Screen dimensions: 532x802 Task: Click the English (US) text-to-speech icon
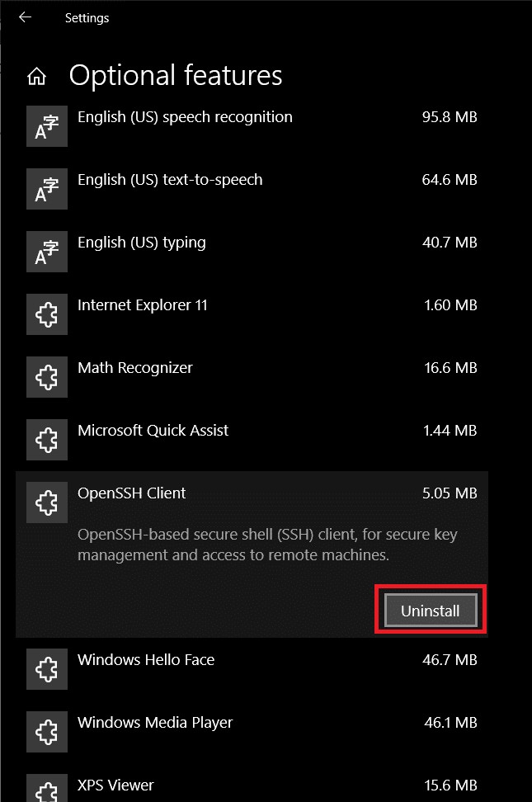click(46, 188)
